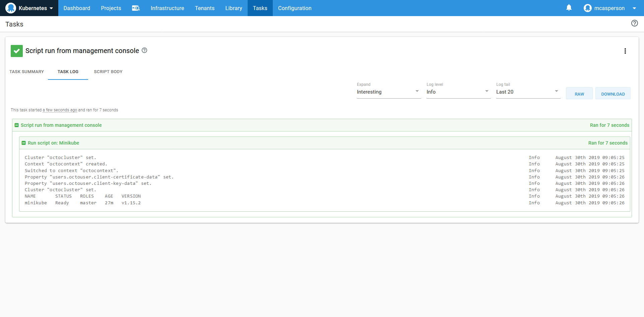Click help icon beside script run title
The image size is (644, 317).
144,50
